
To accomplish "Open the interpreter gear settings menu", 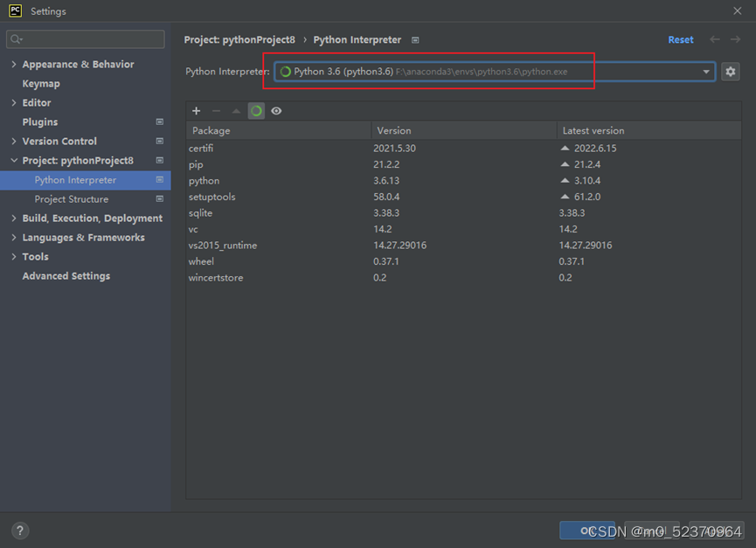I will (731, 72).
